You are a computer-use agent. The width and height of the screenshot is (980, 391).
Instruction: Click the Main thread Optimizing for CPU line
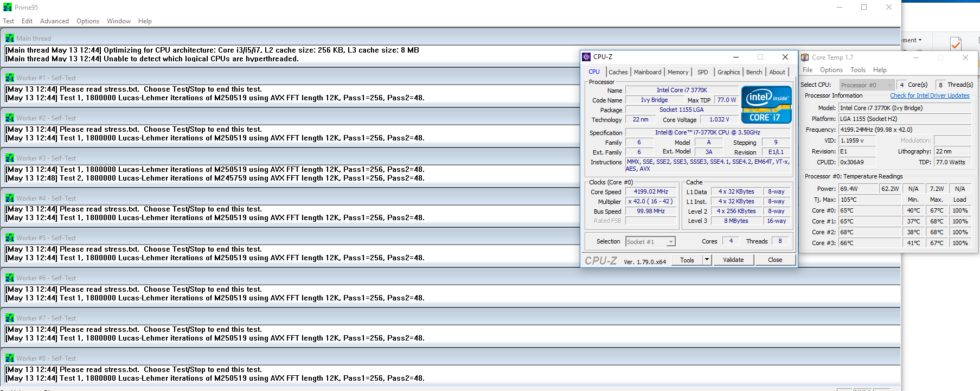click(212, 50)
